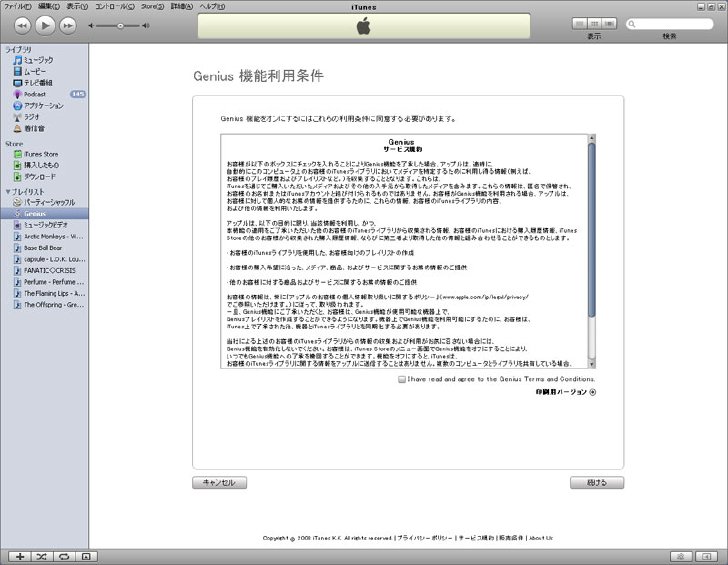This screenshot has height=565, width=728.
Task: Open the Ringtones bell icon
Action: pos(18,129)
